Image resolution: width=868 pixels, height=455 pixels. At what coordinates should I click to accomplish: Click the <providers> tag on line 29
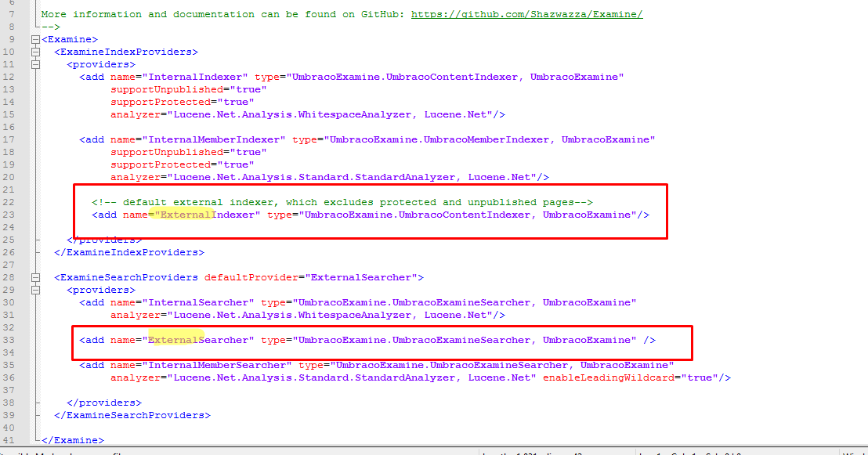[101, 290]
